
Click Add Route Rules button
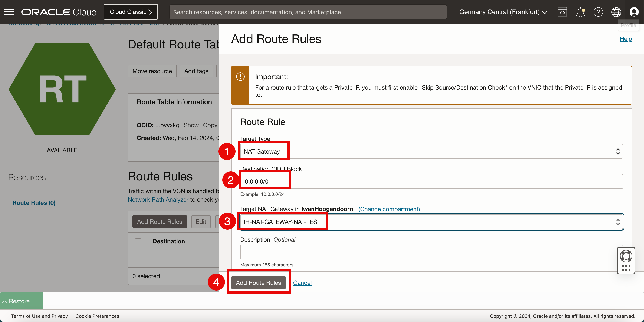(x=258, y=283)
